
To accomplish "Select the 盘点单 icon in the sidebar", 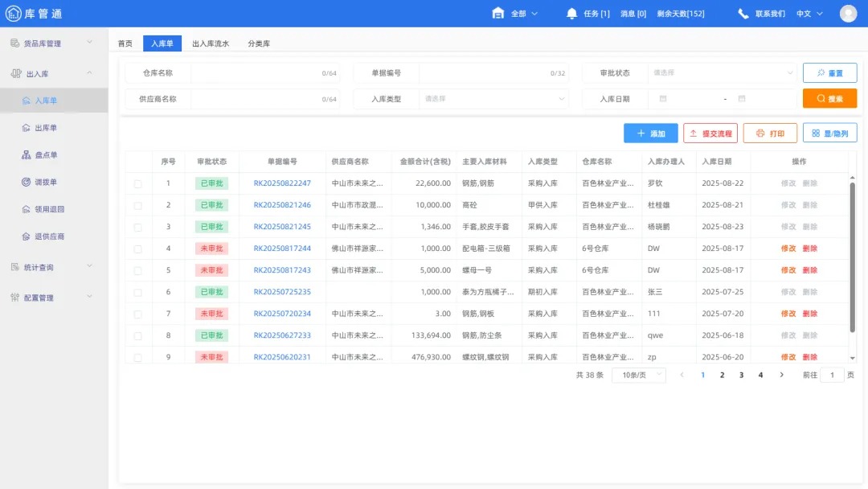I will pos(48,154).
